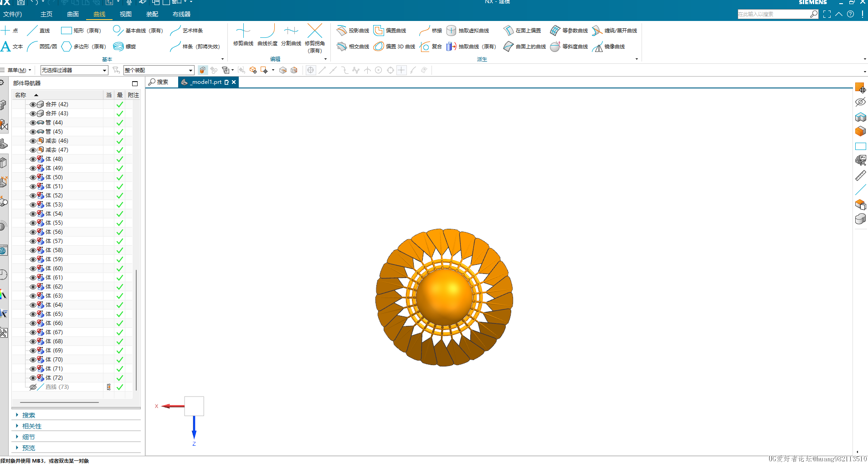Open the 投影曲线 project curve tool
868x464 pixels.
(x=353, y=31)
